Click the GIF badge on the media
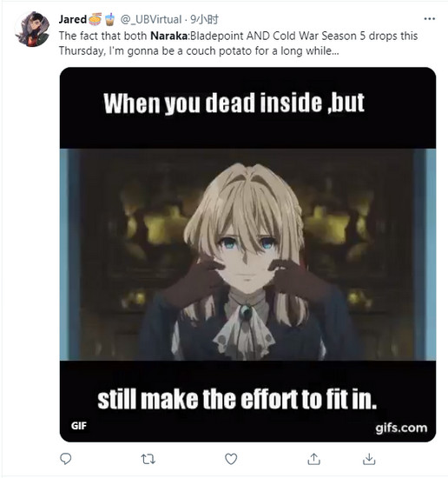The height and width of the screenshot is (478, 448). pyautogui.click(x=79, y=426)
